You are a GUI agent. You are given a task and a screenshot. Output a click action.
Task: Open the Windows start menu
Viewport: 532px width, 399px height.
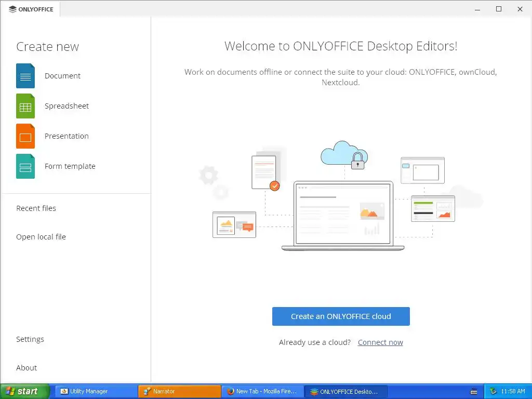(x=24, y=391)
